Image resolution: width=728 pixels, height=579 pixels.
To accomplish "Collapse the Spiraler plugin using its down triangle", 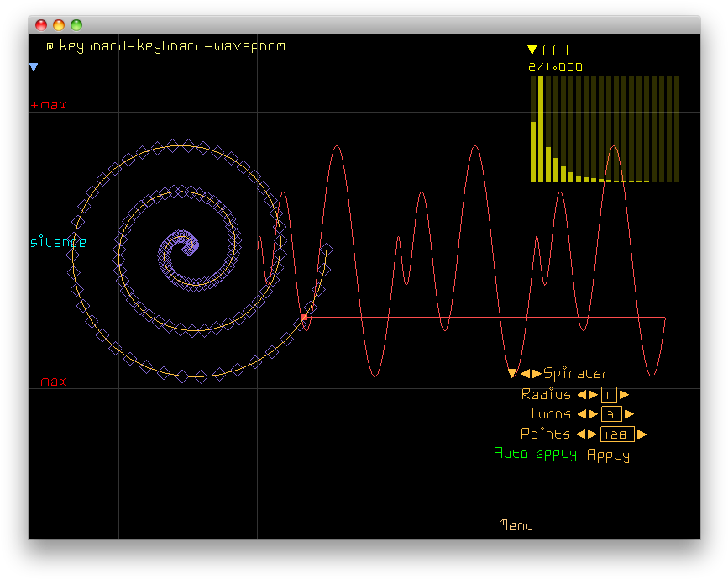I will click(x=512, y=372).
